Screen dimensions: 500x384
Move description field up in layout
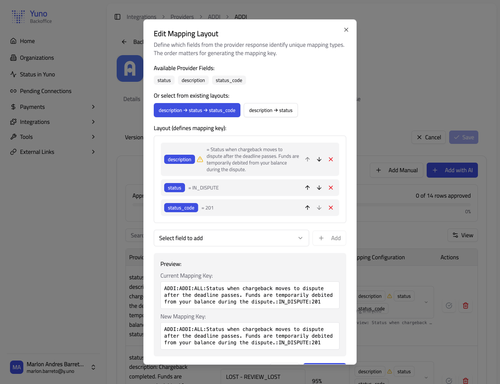(307, 159)
